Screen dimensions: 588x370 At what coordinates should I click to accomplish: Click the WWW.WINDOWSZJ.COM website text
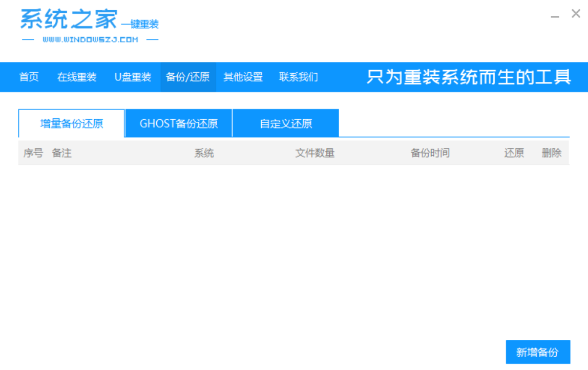(x=90, y=39)
